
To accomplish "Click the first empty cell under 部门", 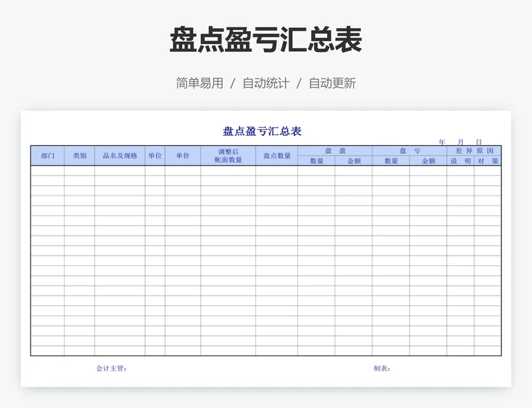I will (47, 171).
